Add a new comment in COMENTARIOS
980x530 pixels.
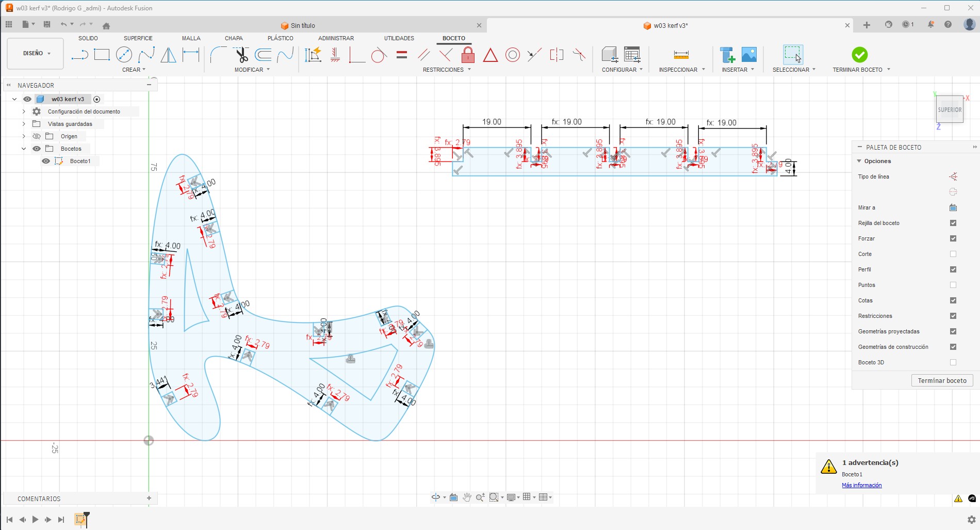click(x=149, y=498)
